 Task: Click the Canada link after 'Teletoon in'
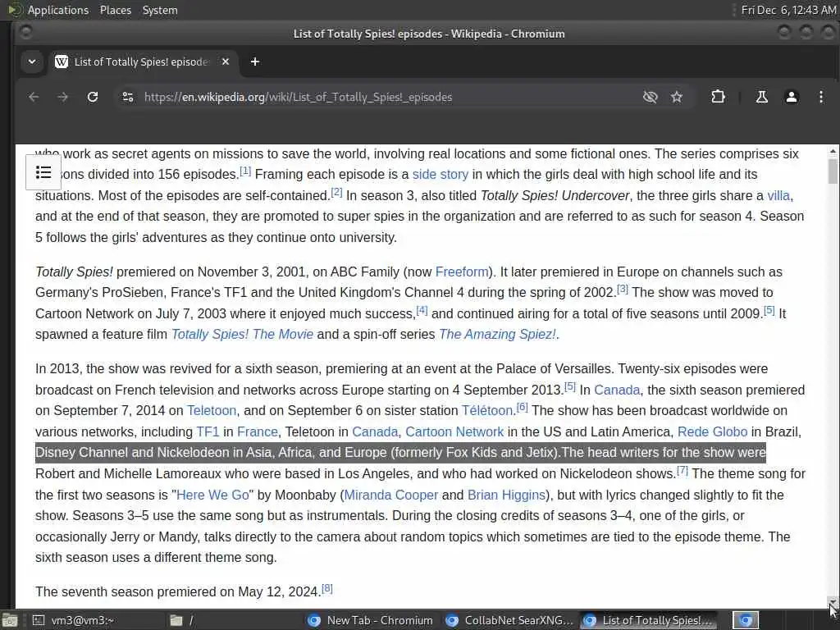(x=375, y=431)
